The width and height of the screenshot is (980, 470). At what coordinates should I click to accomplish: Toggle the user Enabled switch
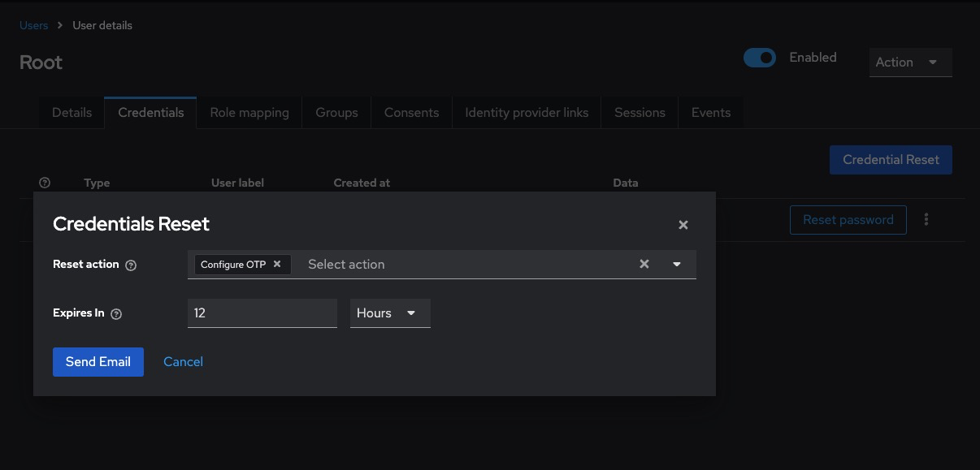[760, 58]
